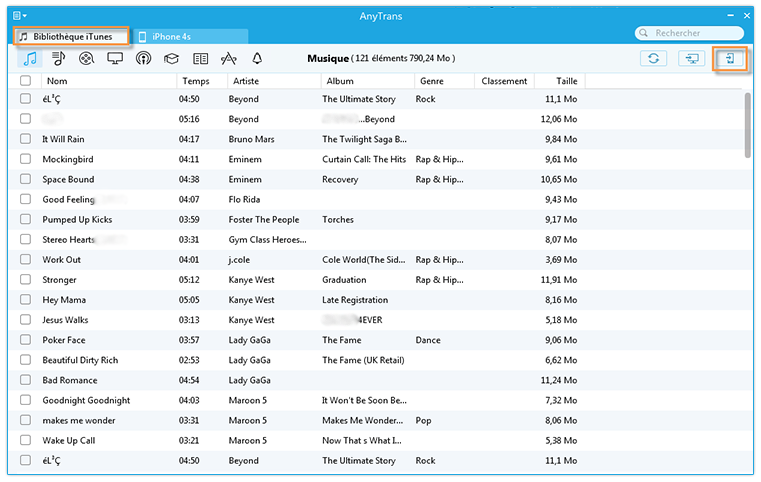
Task: Click album Torches cell
Action: pos(338,219)
